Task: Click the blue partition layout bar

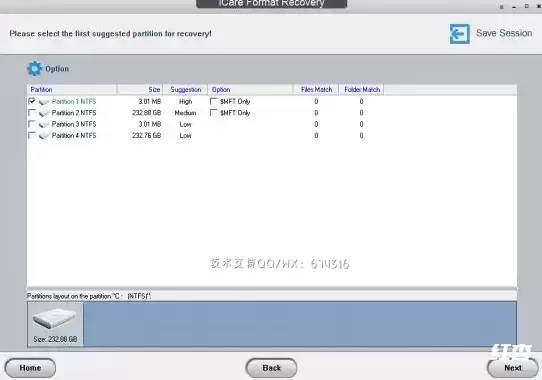Action: tap(300, 324)
